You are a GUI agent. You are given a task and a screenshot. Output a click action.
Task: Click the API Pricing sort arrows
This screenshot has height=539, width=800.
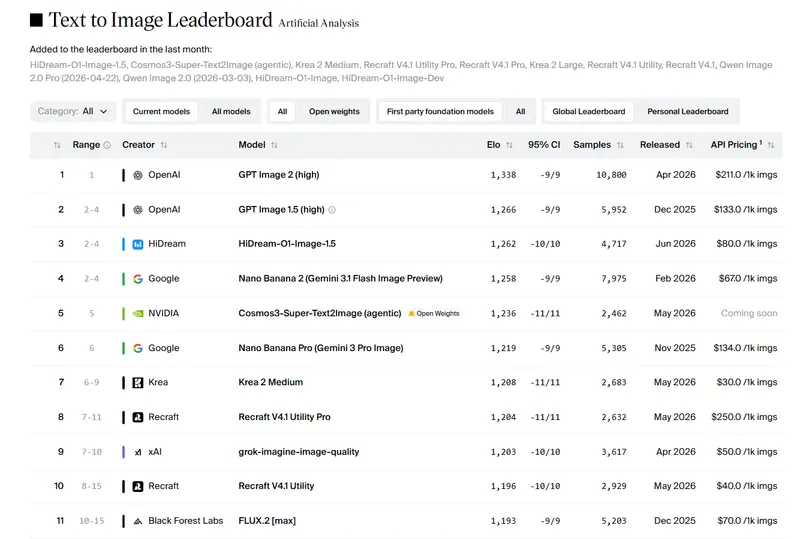tap(771, 145)
